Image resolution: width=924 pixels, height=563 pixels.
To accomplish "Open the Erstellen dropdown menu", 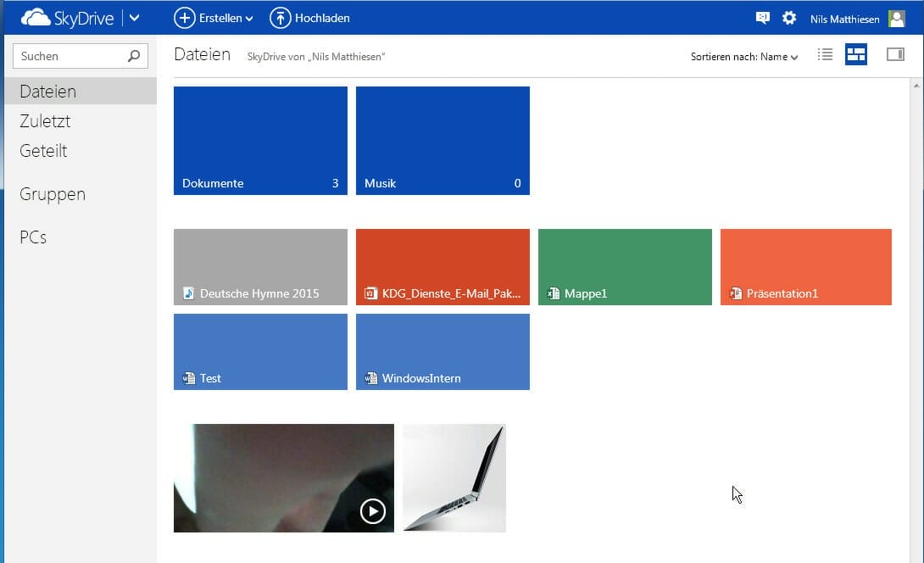I will (x=214, y=18).
